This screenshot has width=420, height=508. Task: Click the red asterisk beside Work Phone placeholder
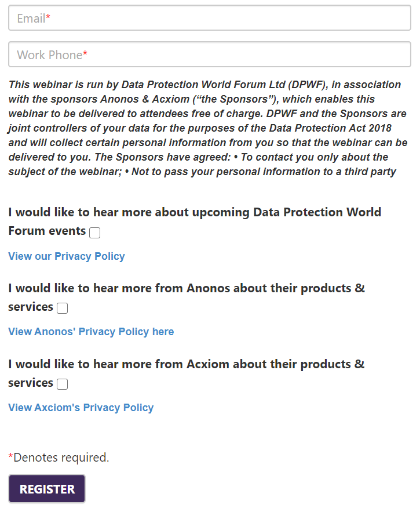click(85, 53)
